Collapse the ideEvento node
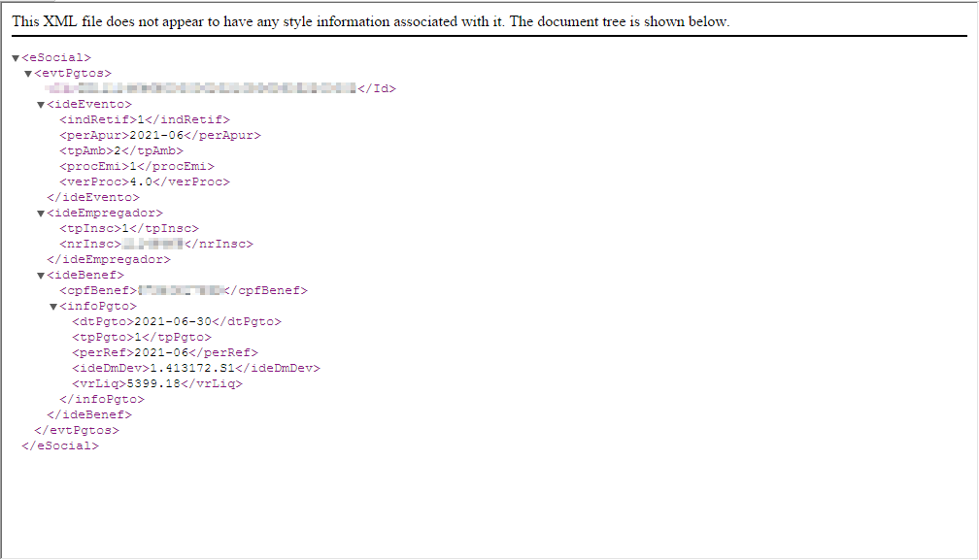The width and height of the screenshot is (979, 560). (x=41, y=105)
